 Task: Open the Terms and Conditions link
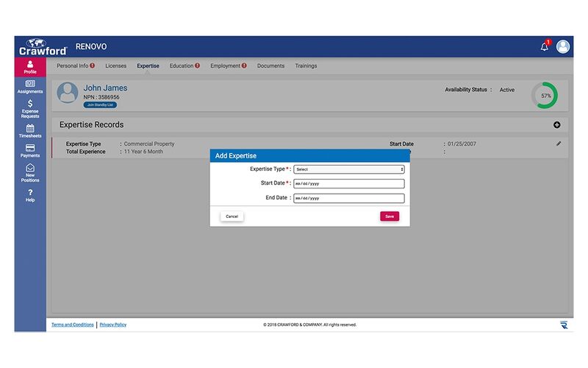72,325
